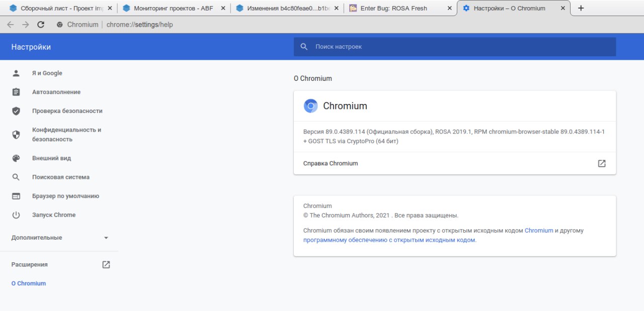Click the search magnifier icon in settings search bar
This screenshot has height=311, width=644.
[304, 47]
